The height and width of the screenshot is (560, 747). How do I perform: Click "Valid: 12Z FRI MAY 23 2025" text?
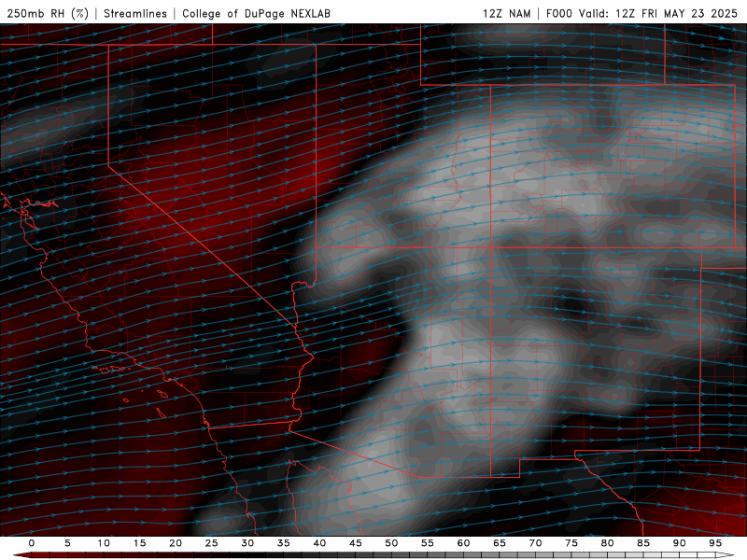[x=658, y=13]
